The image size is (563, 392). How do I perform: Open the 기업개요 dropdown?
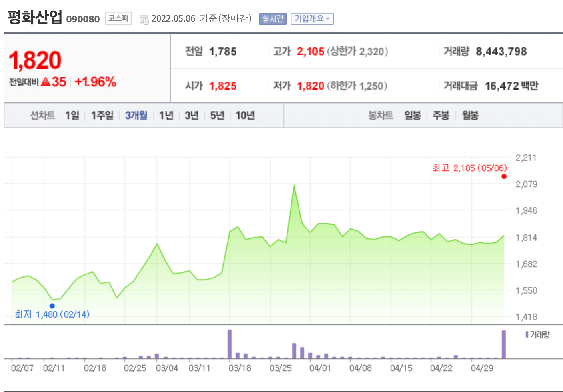(312, 19)
